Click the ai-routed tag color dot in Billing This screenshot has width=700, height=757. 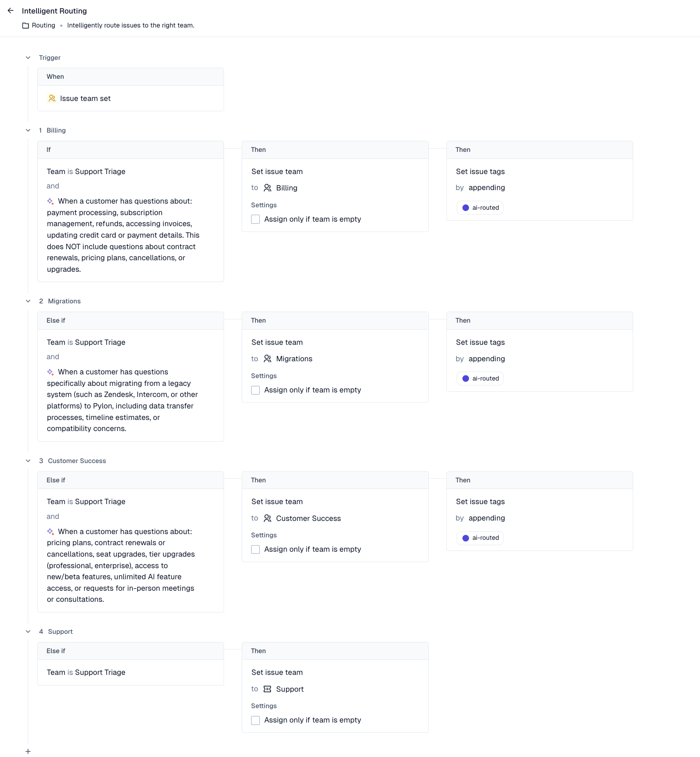[466, 208]
